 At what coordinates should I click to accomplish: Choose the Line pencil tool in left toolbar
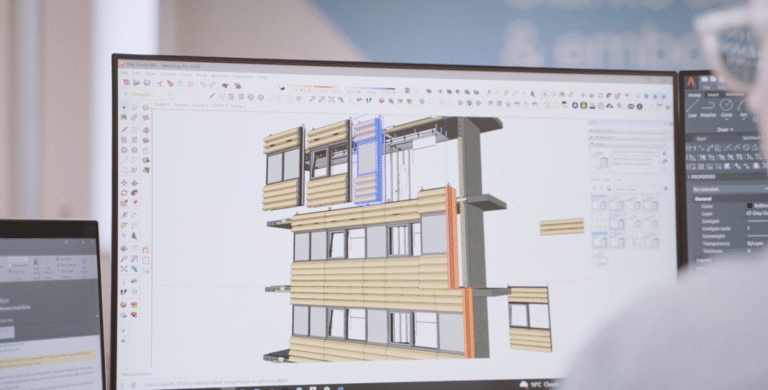pyautogui.click(x=124, y=130)
